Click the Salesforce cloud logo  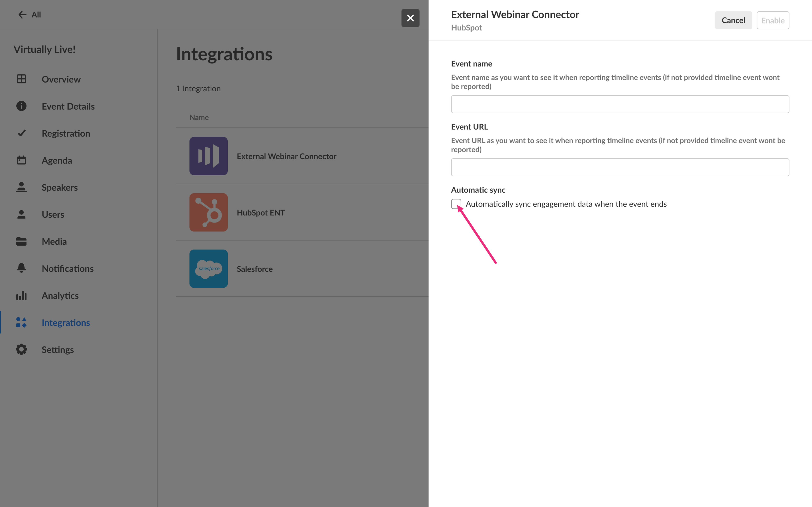(208, 269)
